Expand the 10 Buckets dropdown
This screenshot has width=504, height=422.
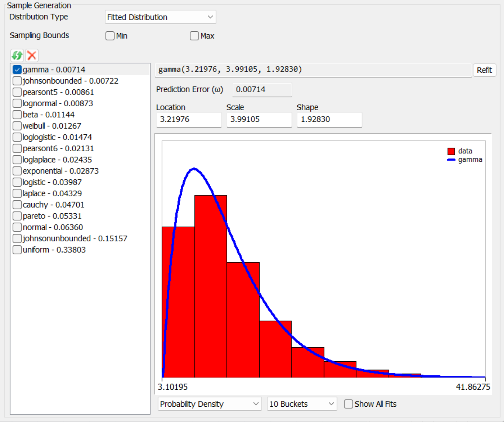[302, 404]
